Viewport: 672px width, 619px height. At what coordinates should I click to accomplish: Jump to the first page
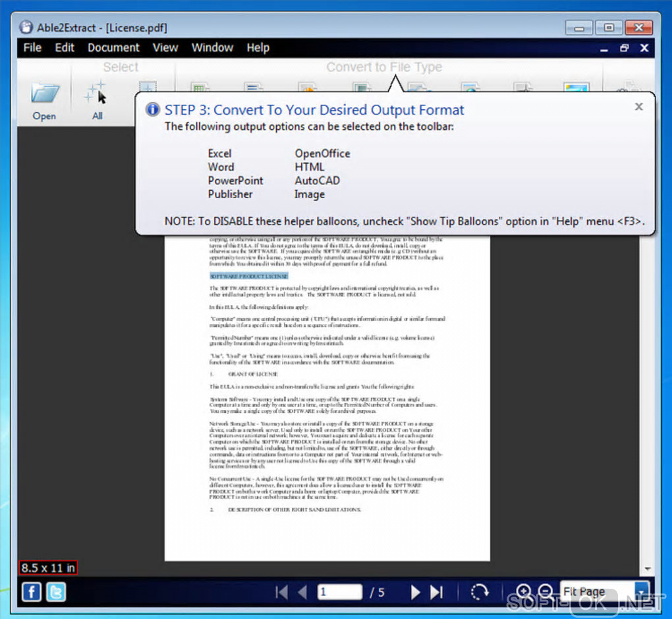click(281, 593)
